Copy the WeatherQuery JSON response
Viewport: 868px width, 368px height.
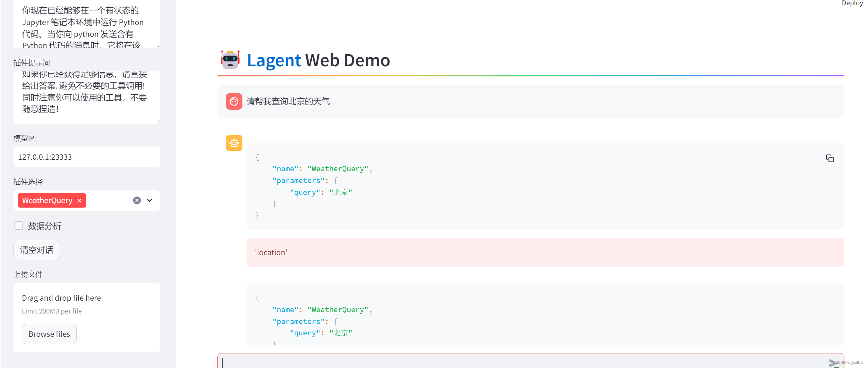click(830, 158)
